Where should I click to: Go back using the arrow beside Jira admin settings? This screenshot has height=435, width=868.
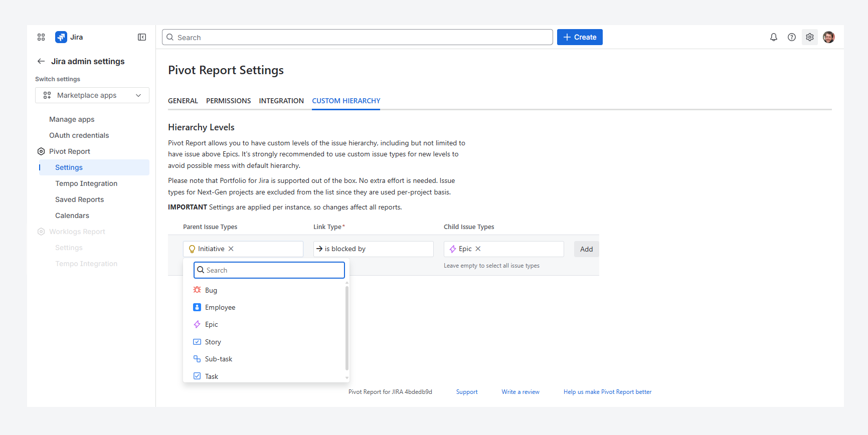41,61
